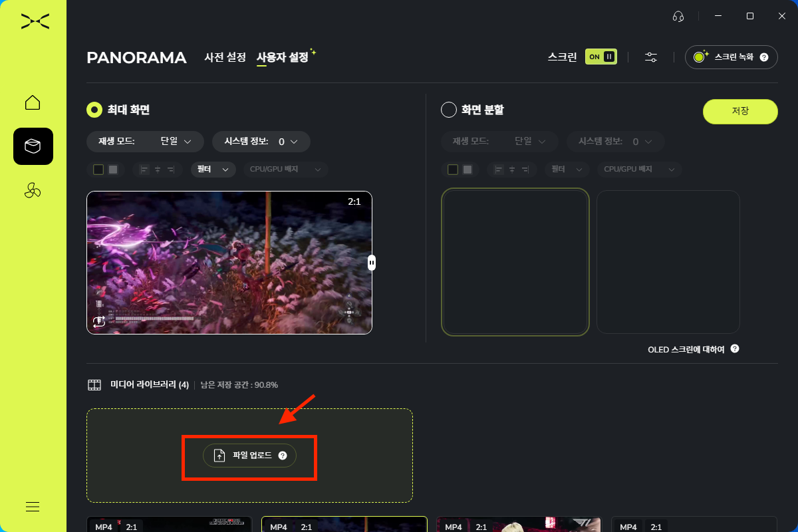Select the 최대 화면 radio button
The width and height of the screenshot is (798, 532).
[94, 110]
